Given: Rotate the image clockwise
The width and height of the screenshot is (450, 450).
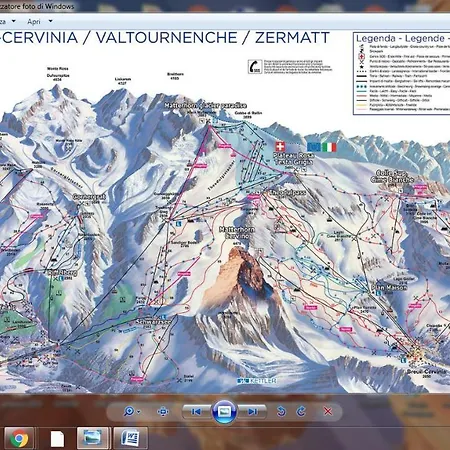Looking at the screenshot, I should [x=301, y=412].
